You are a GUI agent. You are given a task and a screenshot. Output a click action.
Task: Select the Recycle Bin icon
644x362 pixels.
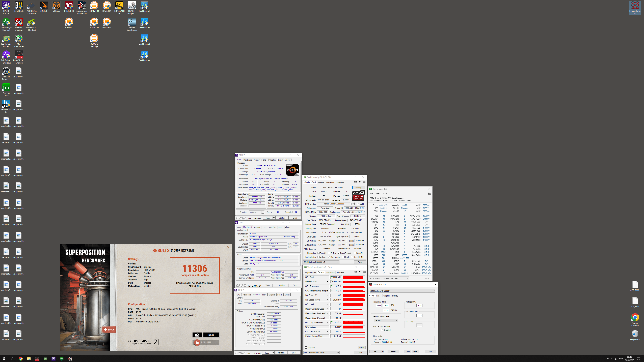point(635,335)
